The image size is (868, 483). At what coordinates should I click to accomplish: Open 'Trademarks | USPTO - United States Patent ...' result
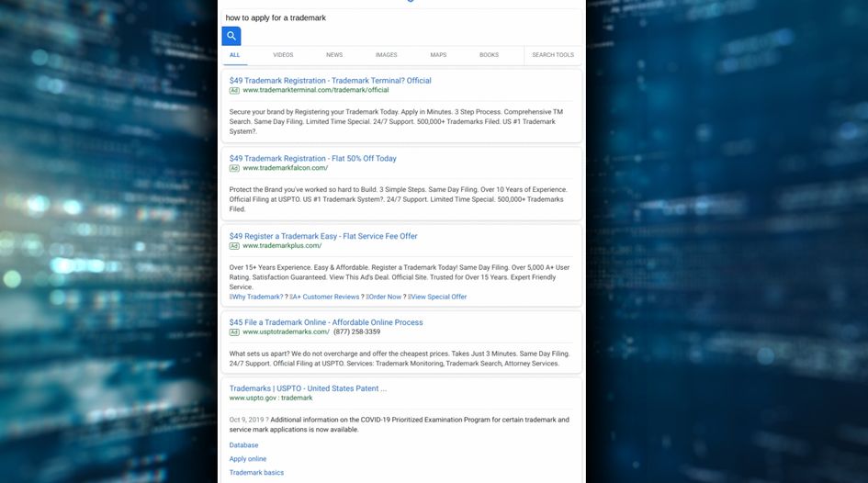308,388
